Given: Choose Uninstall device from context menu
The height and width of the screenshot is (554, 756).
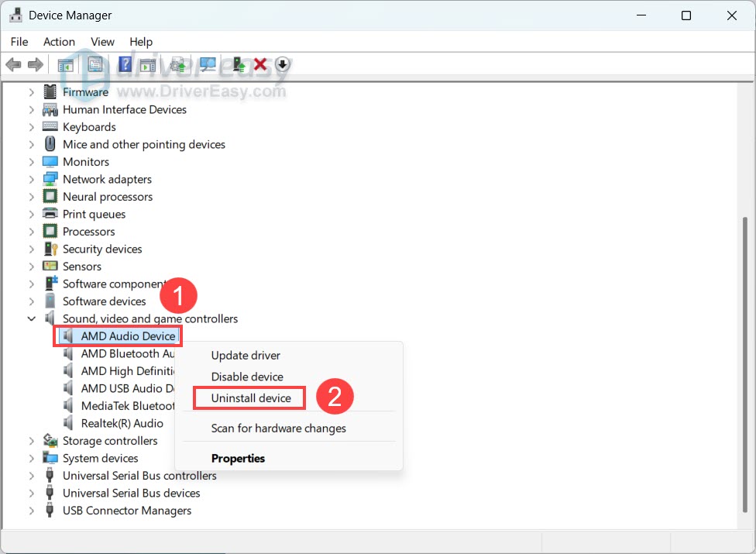Looking at the screenshot, I should pyautogui.click(x=251, y=397).
